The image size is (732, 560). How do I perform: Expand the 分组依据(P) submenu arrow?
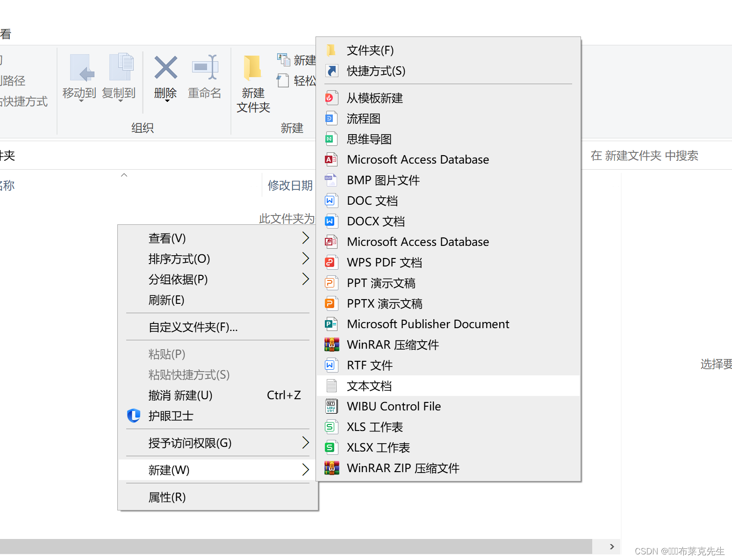point(306,279)
